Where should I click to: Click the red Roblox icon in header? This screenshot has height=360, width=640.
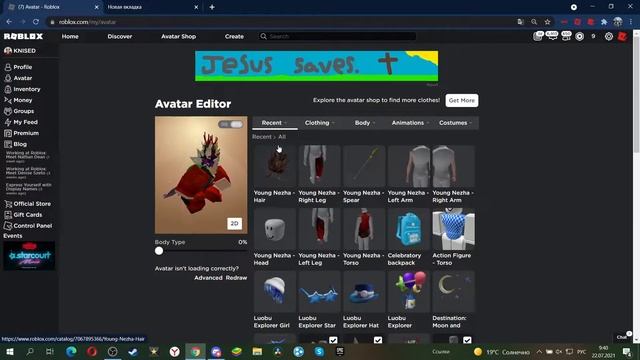click(622, 36)
